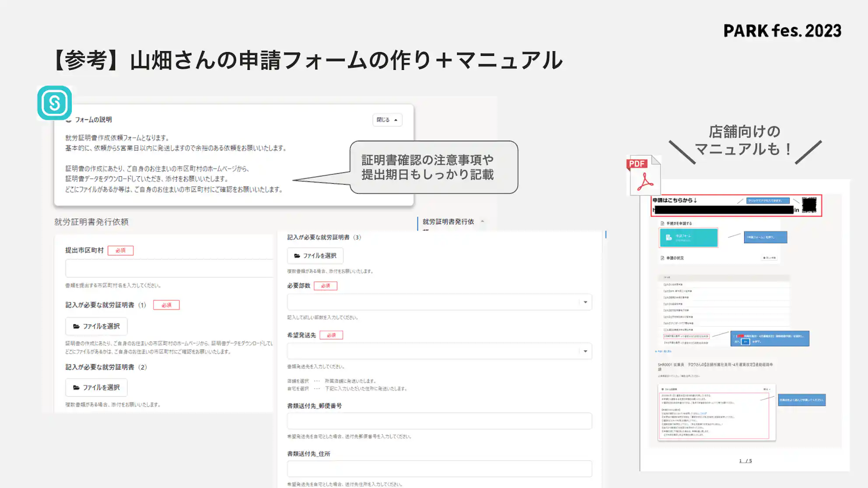Click the SmartHR teal logo icon
This screenshot has width=868, height=488.
[54, 103]
